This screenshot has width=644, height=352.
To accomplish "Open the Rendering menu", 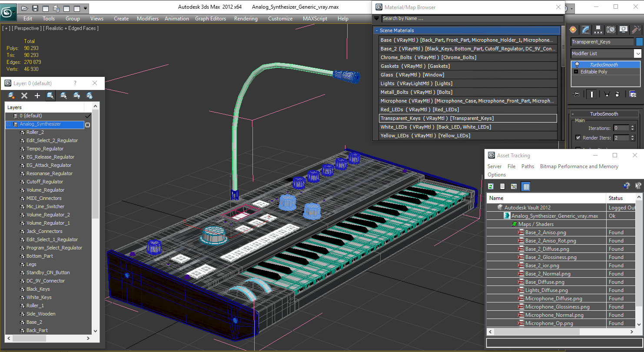I will coord(246,19).
